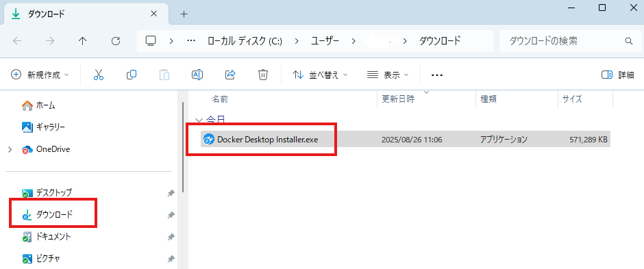Collapse the 今日 group
This screenshot has width=644, height=269.
[x=199, y=120]
